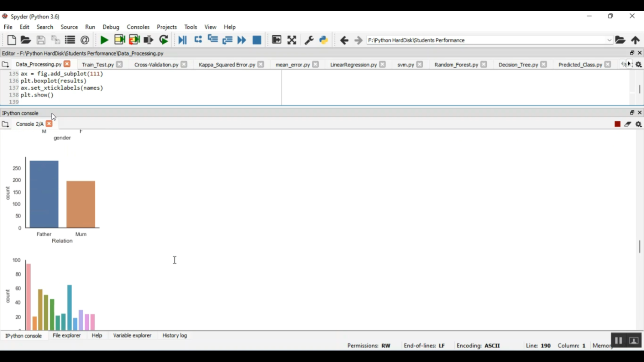Step return in debugger toolbar

click(x=227, y=40)
